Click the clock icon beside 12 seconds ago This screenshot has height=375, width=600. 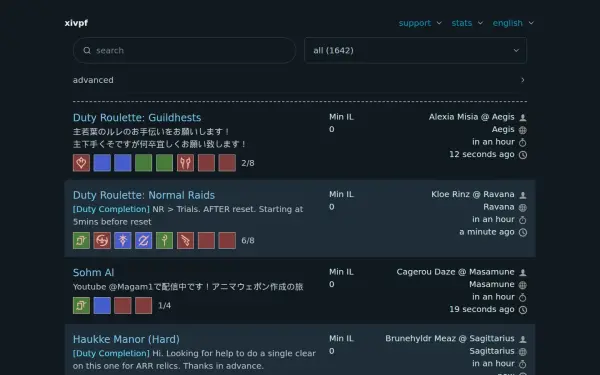pos(523,155)
